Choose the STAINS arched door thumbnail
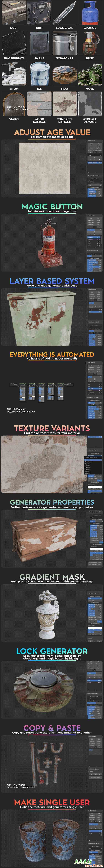Screen dimensions: 104x868 (x=14, y=104)
